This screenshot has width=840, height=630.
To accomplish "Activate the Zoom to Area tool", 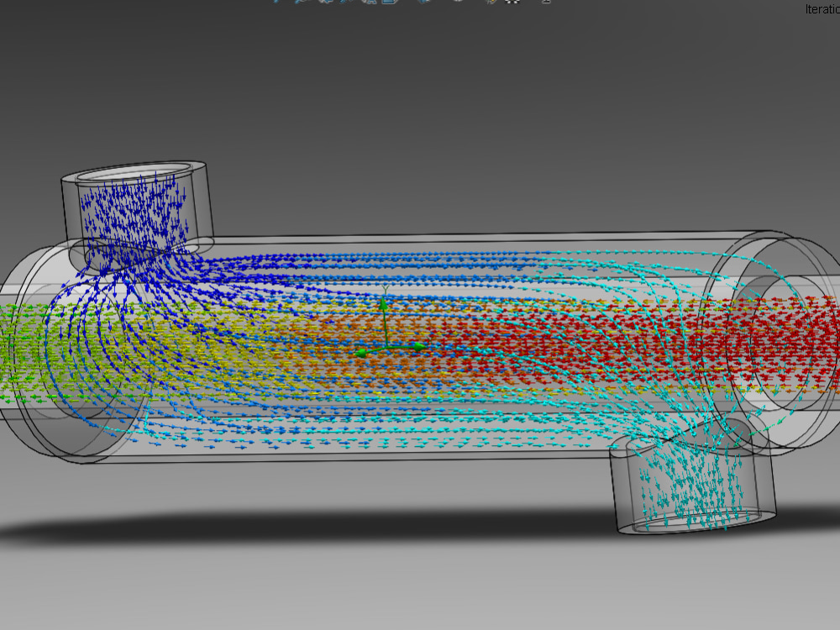I will pyautogui.click(x=299, y=3).
